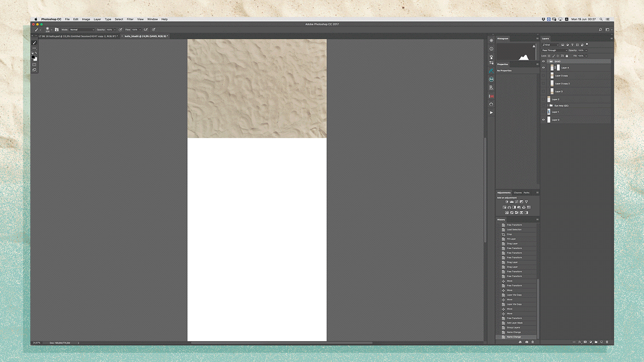Click the foreground color swatch
This screenshot has height=362, width=644.
tap(33, 57)
